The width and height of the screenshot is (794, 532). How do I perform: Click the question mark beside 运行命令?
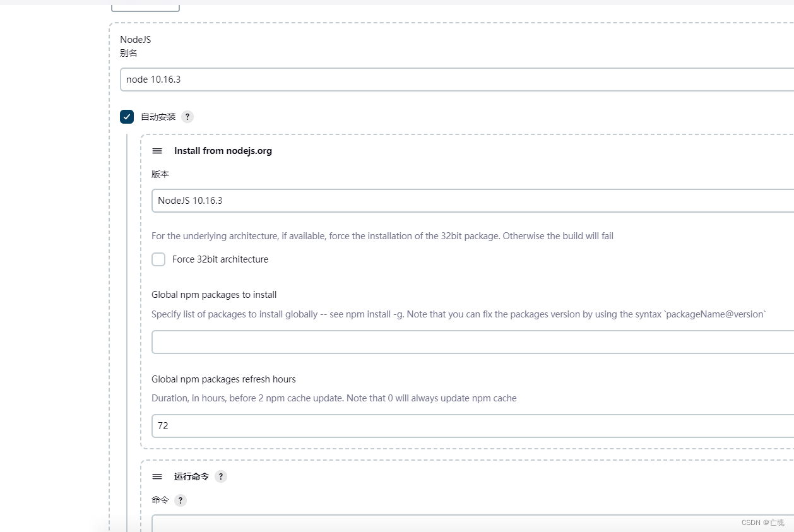pos(220,476)
